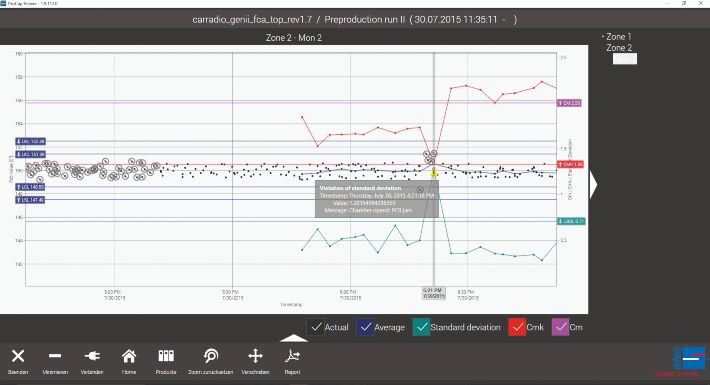
Task: Click the red Cmk 1.33 limit label
Action: tap(571, 164)
